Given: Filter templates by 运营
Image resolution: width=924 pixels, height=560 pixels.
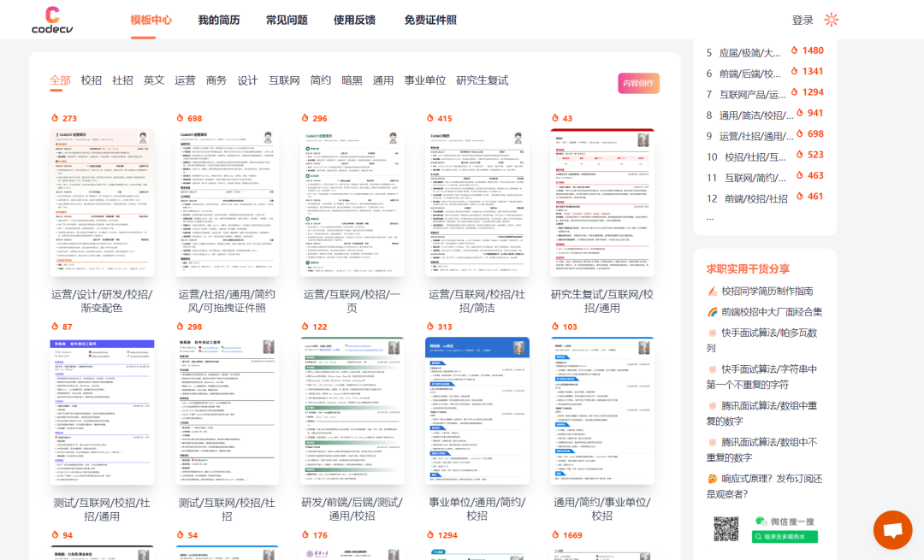Looking at the screenshot, I should 185,80.
